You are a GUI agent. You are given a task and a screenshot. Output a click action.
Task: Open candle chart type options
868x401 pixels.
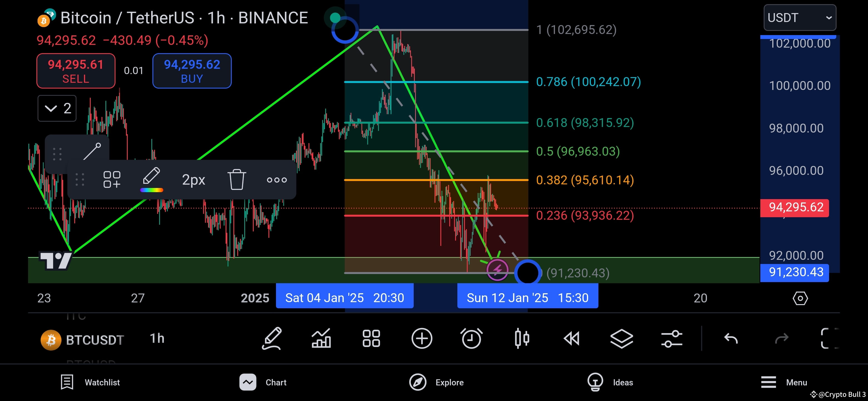pos(522,339)
